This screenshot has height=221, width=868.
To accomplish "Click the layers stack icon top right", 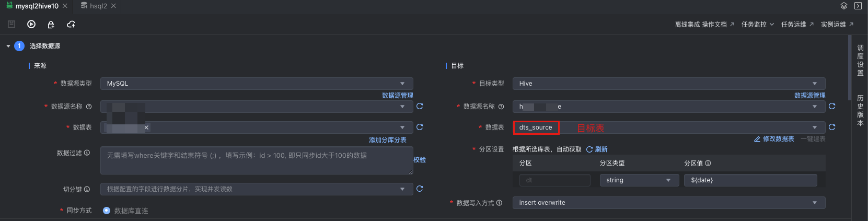I will pyautogui.click(x=843, y=6).
